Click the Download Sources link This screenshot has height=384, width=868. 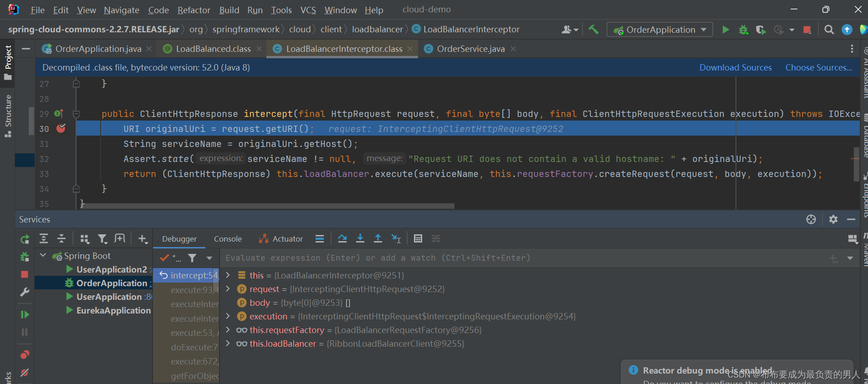[735, 67]
